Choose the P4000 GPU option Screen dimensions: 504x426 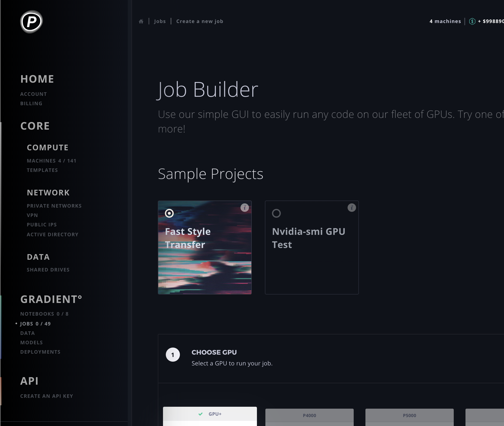point(309,416)
